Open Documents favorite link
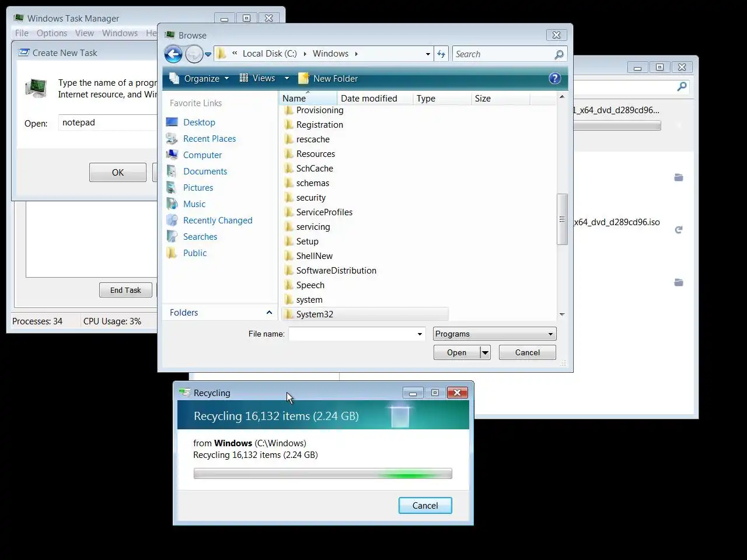The image size is (747, 560). click(205, 171)
